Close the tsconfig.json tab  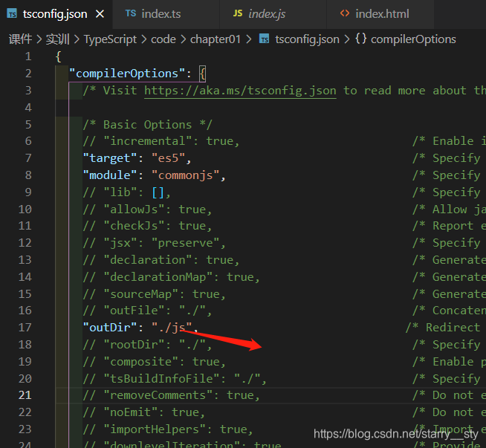click(x=100, y=14)
